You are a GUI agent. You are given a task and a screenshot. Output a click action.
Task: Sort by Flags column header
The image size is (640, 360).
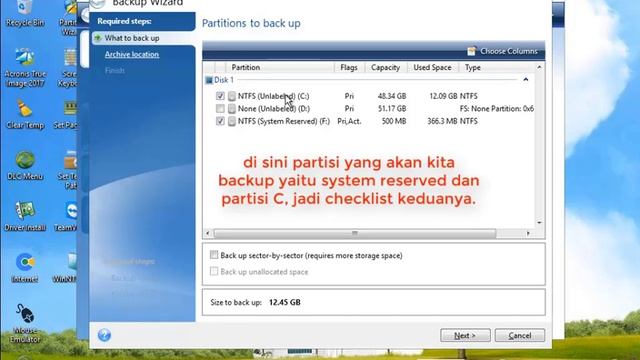click(349, 67)
